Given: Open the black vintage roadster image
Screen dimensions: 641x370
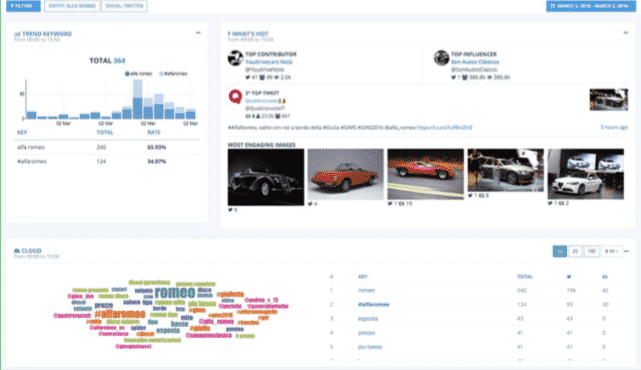Looking at the screenshot, I should click(x=266, y=177).
